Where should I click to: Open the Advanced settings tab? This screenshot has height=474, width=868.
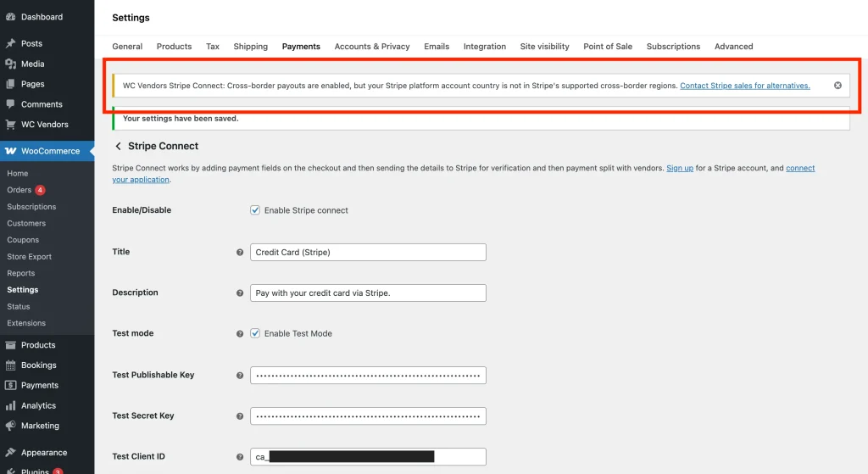[733, 47]
